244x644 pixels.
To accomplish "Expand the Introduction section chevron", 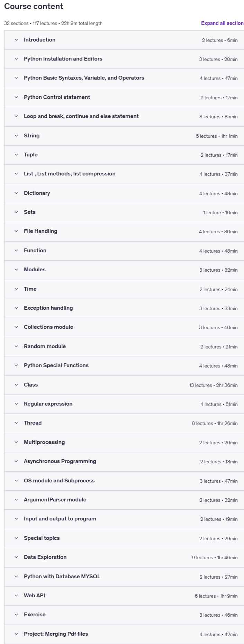I will point(16,40).
